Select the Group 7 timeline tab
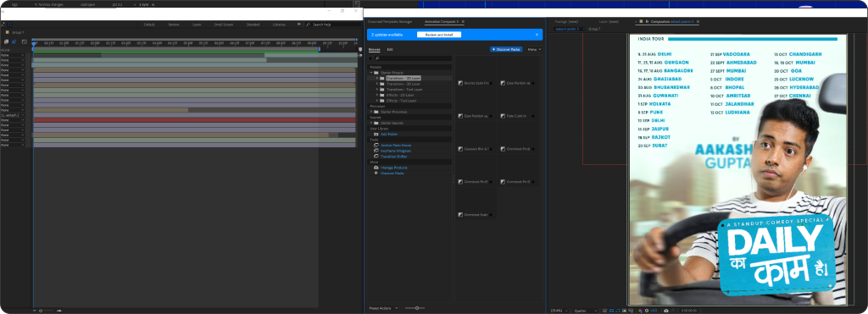 point(19,33)
